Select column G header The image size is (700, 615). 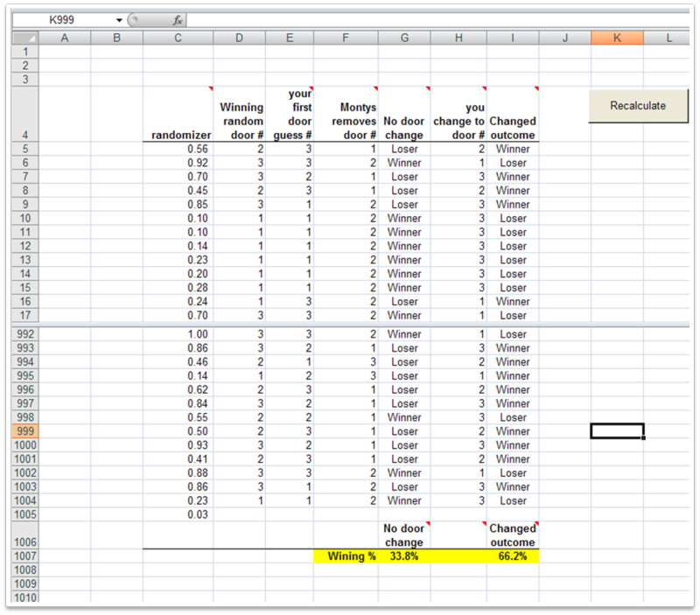pos(404,38)
